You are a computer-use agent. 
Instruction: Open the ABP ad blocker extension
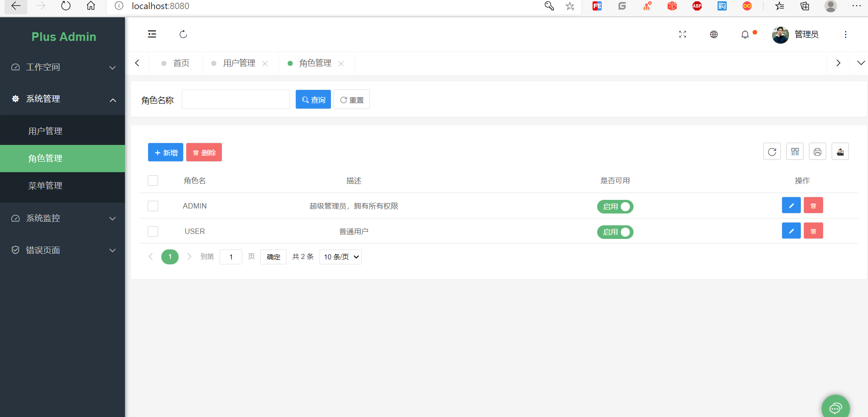click(x=697, y=6)
